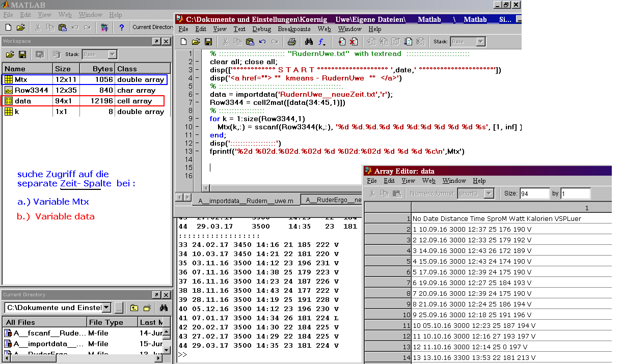The height and width of the screenshot is (364, 623).
Task: Set breakpoint using the editor toolbar icon
Action: coord(342,42)
